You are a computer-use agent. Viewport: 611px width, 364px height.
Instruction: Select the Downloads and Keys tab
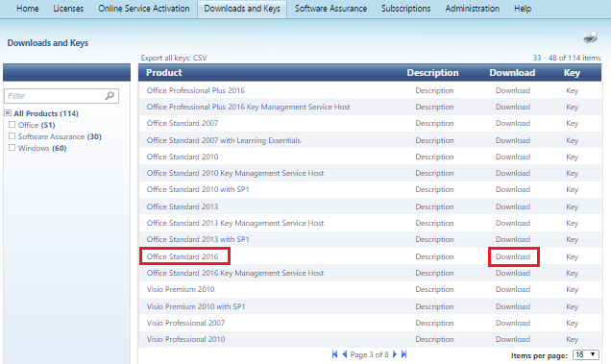242,9
